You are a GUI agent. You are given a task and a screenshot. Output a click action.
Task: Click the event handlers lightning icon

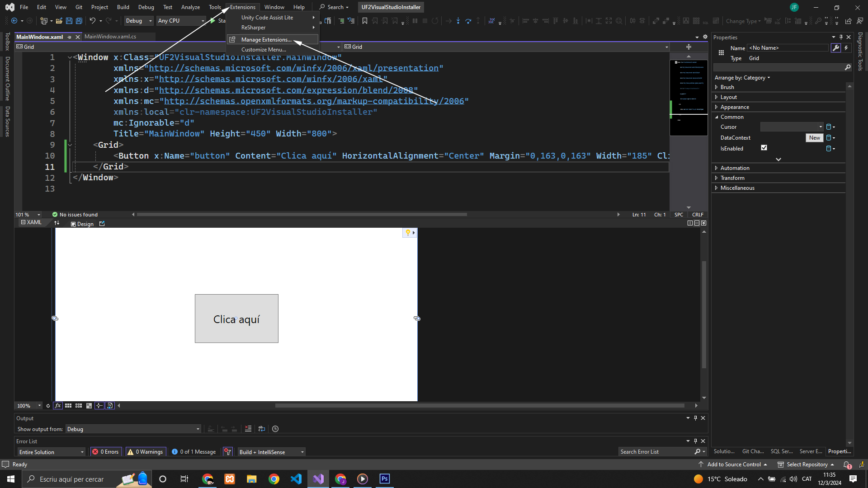pos(846,48)
